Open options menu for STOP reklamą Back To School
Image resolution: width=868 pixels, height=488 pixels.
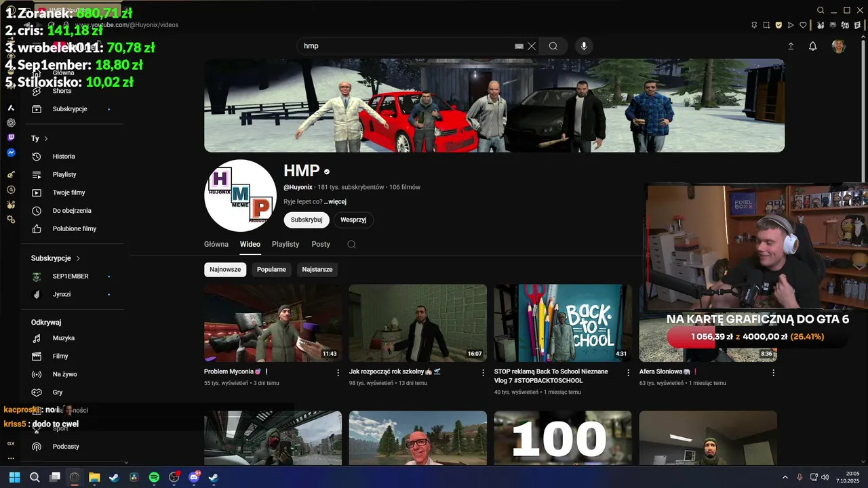tap(628, 373)
